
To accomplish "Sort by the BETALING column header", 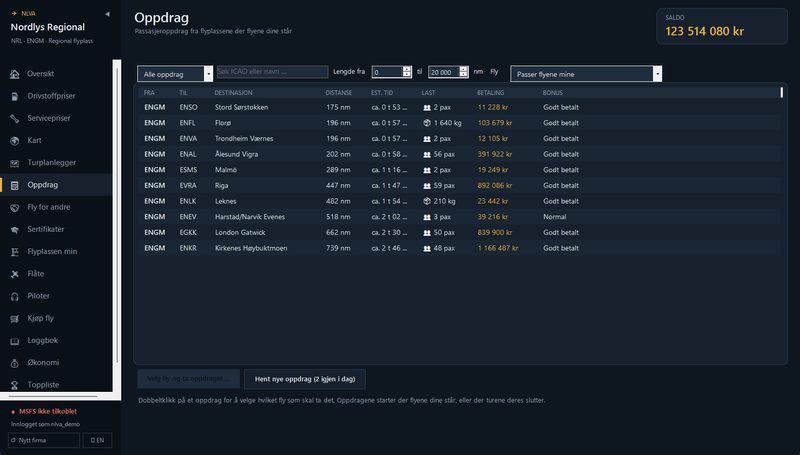I will pos(490,93).
